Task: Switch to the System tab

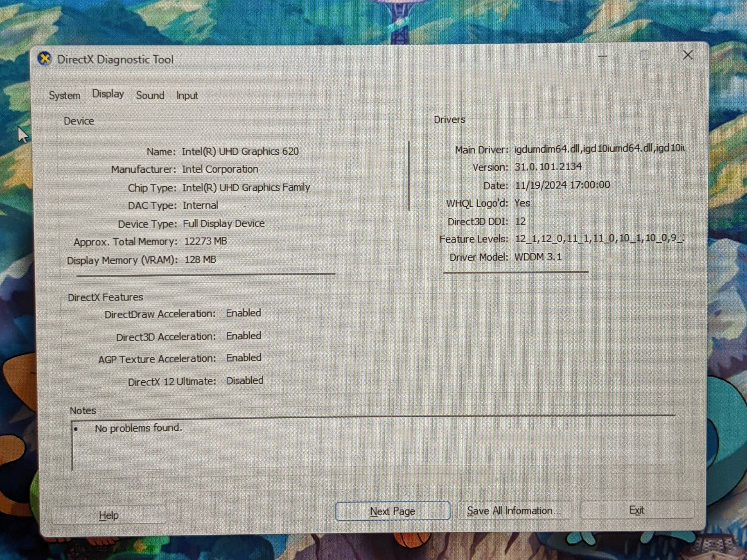Action: click(x=64, y=96)
